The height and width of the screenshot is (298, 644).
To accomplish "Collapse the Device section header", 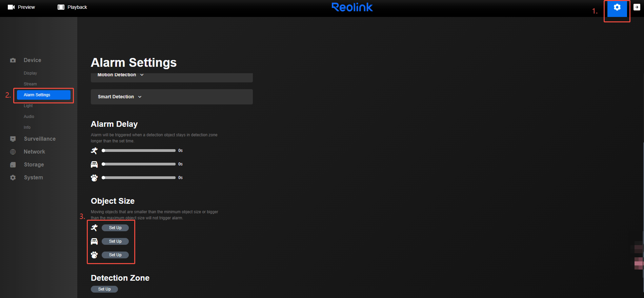I will pos(32,60).
